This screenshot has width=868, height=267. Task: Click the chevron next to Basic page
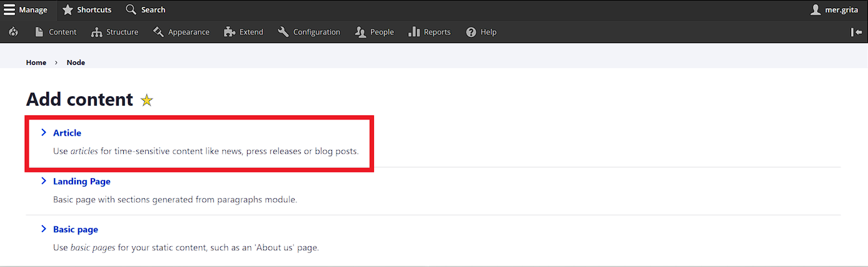click(x=44, y=229)
